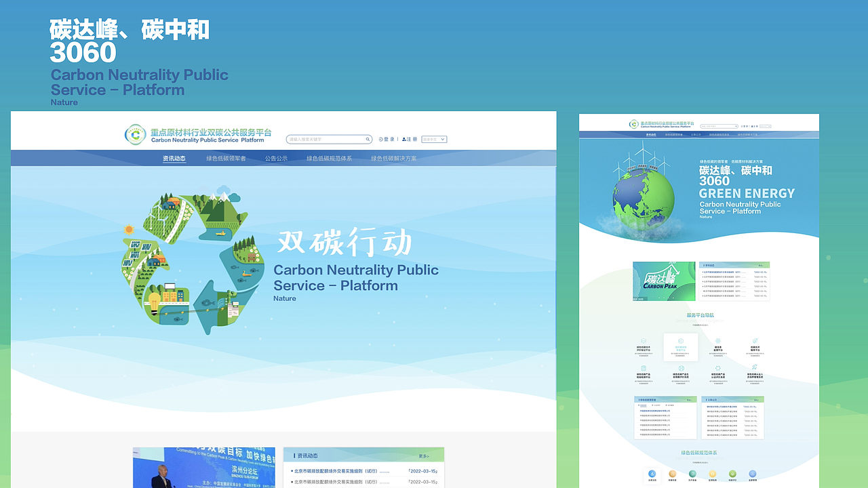Click the light blue round icon under 绿色低碳规范体系
The image size is (868, 488).
pos(753,474)
